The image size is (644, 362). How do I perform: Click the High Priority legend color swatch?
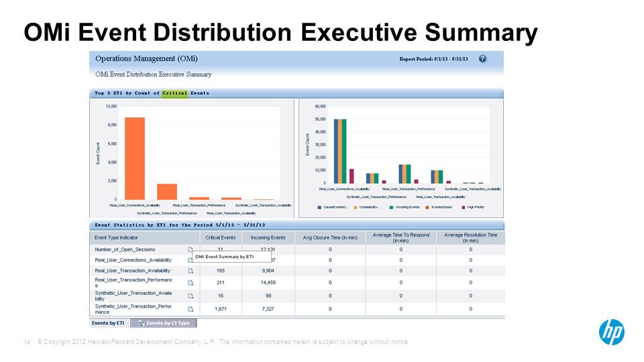[464, 207]
